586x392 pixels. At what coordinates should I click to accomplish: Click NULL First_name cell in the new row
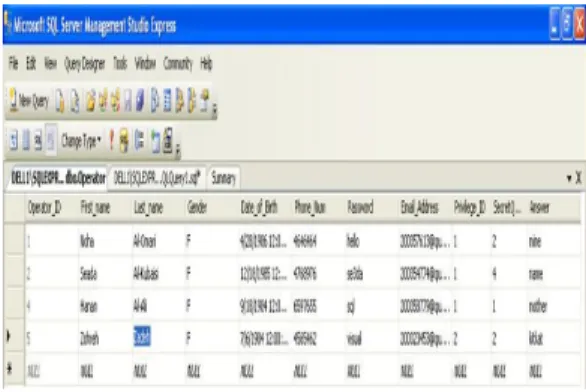pyautogui.click(x=105, y=371)
